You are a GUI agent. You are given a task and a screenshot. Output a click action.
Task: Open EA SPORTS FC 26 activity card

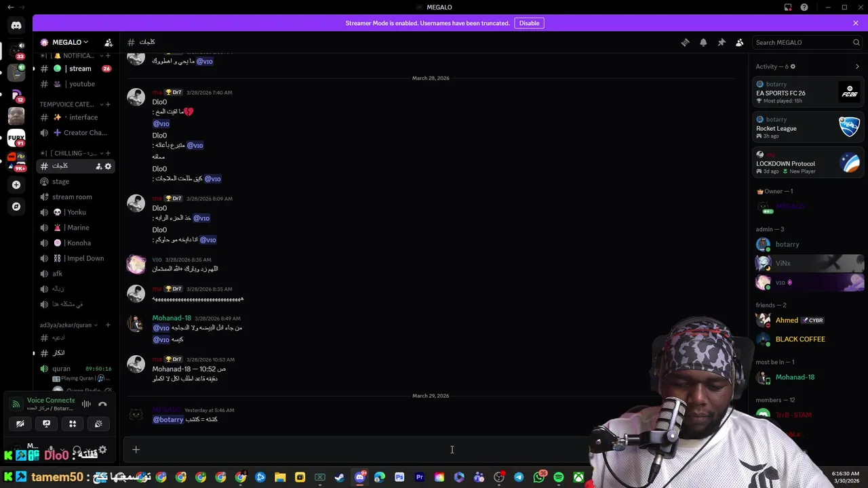[810, 92]
